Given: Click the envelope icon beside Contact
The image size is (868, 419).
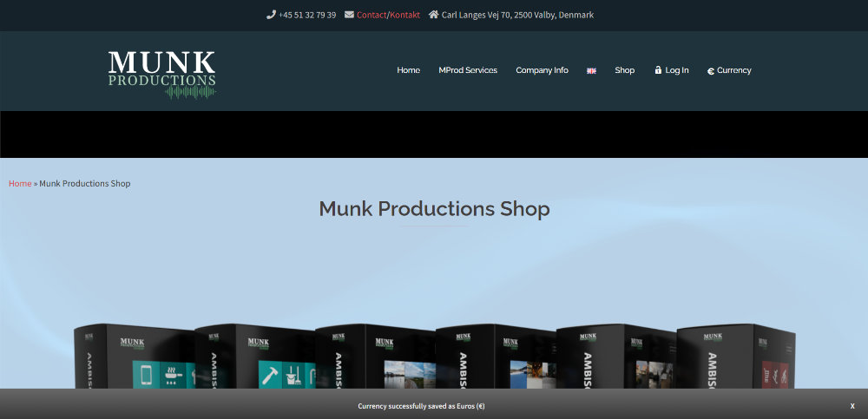Looking at the screenshot, I should pyautogui.click(x=349, y=15).
